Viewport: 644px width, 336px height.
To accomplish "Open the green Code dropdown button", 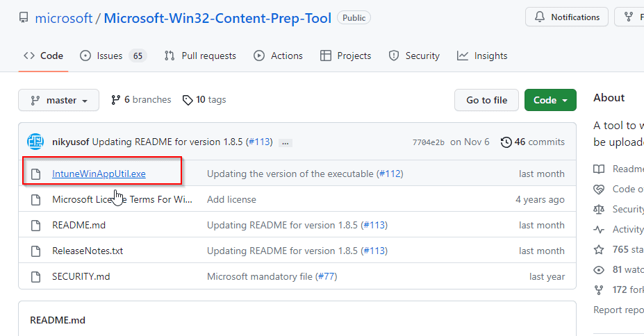I will [x=550, y=100].
